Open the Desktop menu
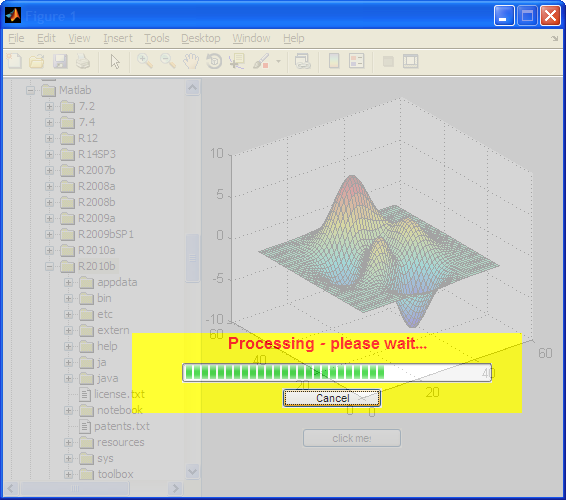This screenshot has width=566, height=500. coord(201,38)
